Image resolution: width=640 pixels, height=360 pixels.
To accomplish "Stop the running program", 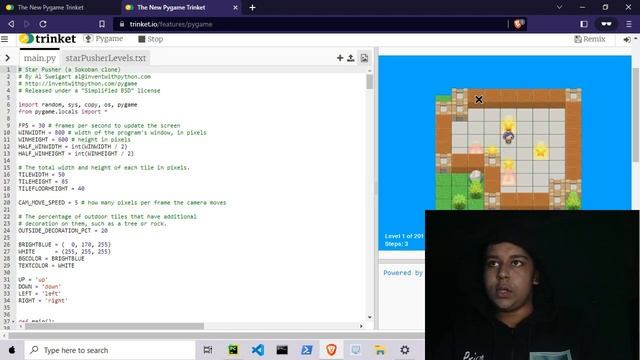I will (x=151, y=39).
